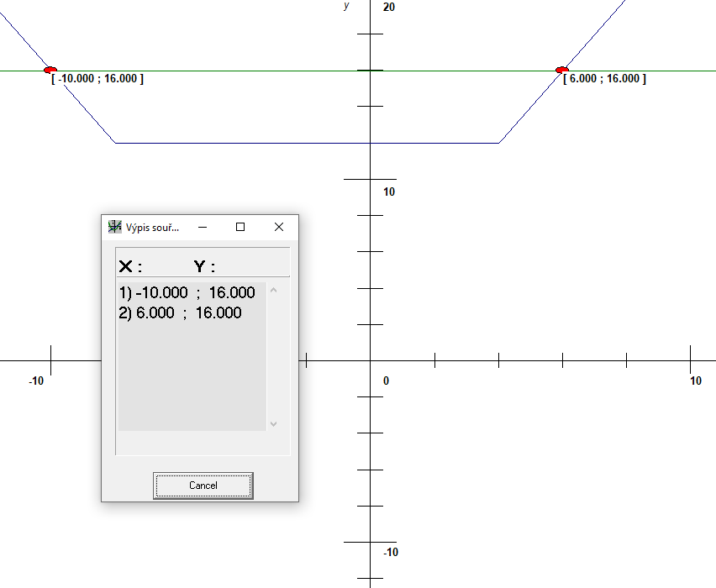
Task: Click the -10 label on the horizontal axis
Action: pyautogui.click(x=36, y=381)
